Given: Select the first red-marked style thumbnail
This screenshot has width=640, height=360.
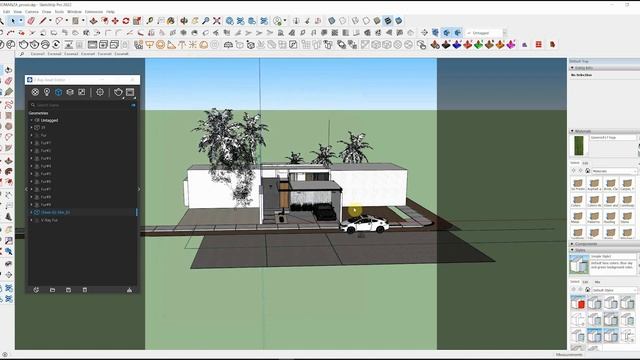Looking at the screenshot, I should point(578,302).
